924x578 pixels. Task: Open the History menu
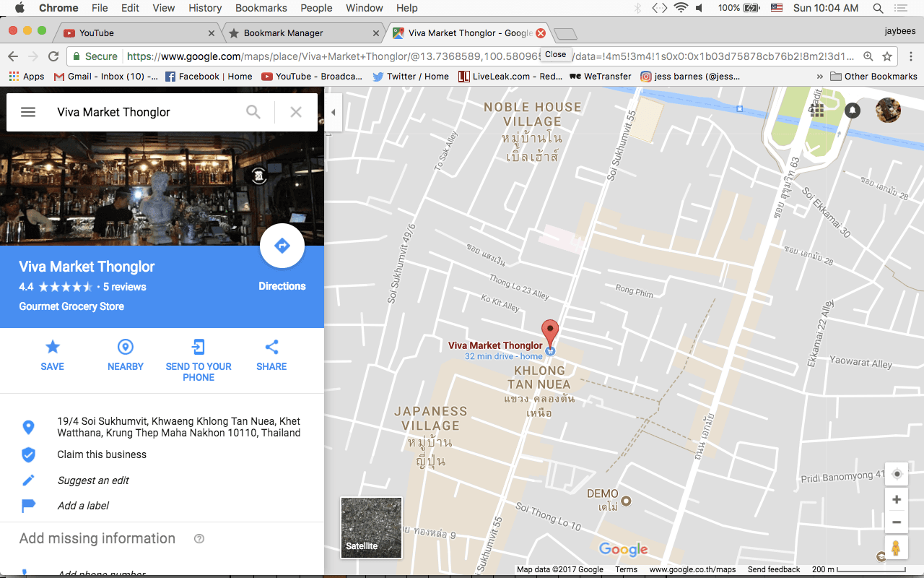click(x=205, y=8)
